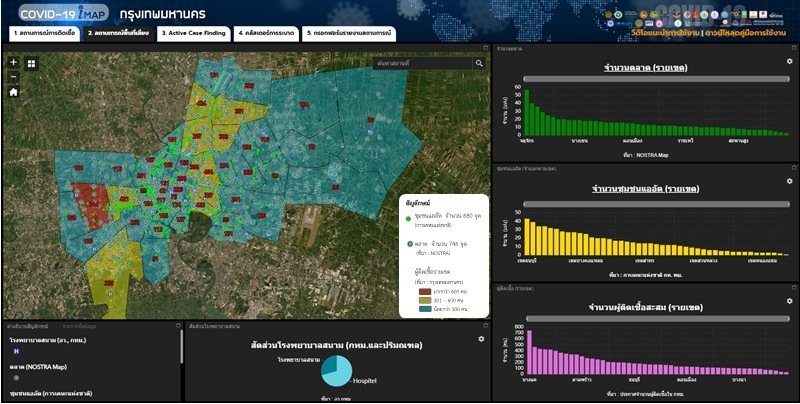Open tab 1 infection situation

(43, 33)
